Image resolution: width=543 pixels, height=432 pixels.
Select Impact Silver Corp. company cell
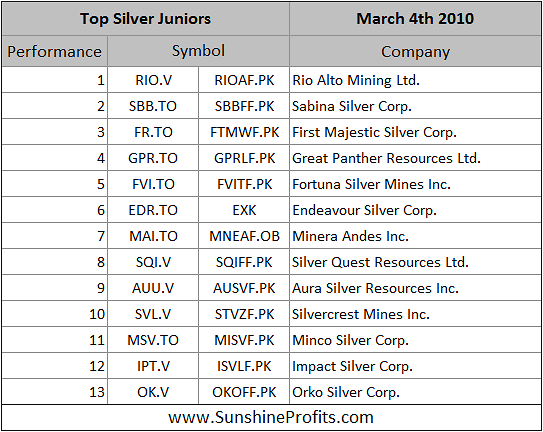pos(415,366)
